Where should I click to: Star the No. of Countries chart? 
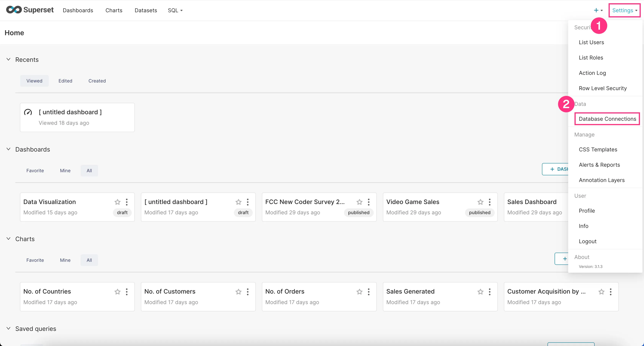[x=118, y=291]
